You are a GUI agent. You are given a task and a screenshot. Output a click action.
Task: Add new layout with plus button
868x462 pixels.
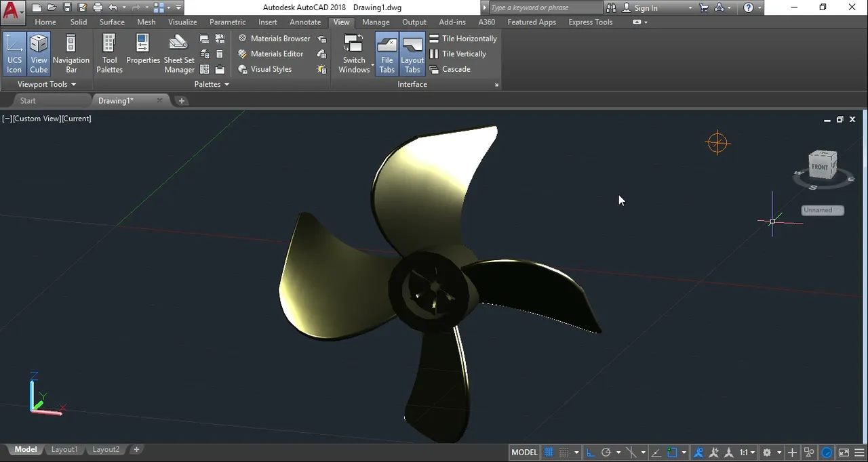point(136,449)
